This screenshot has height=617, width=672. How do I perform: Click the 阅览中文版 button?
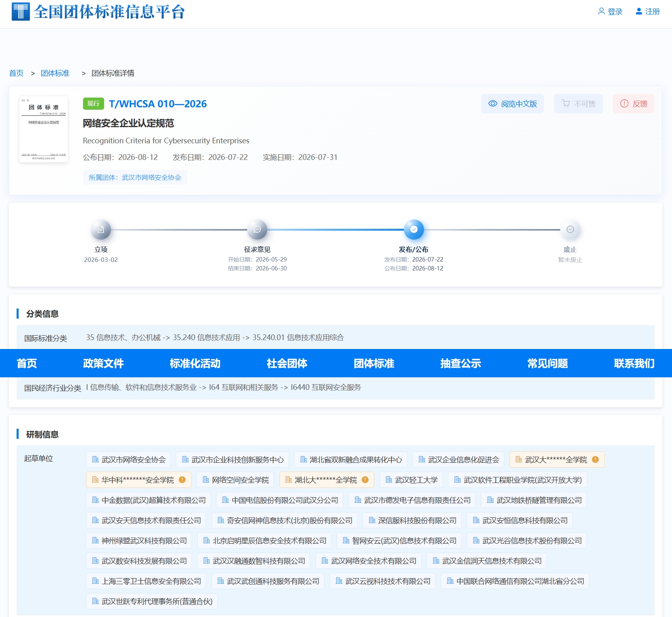point(512,104)
